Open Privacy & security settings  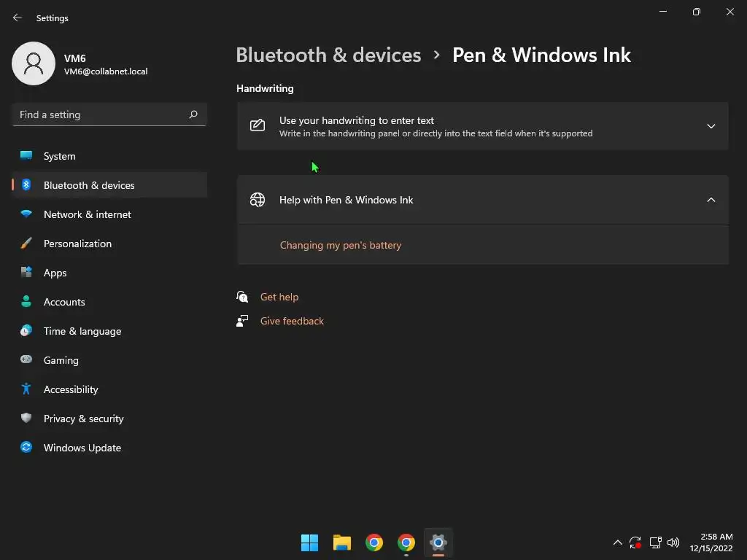pos(109,419)
